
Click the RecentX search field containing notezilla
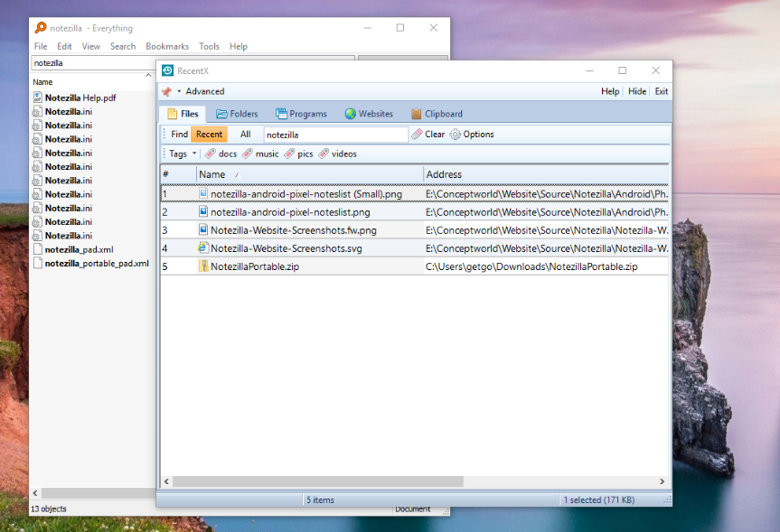[336, 135]
